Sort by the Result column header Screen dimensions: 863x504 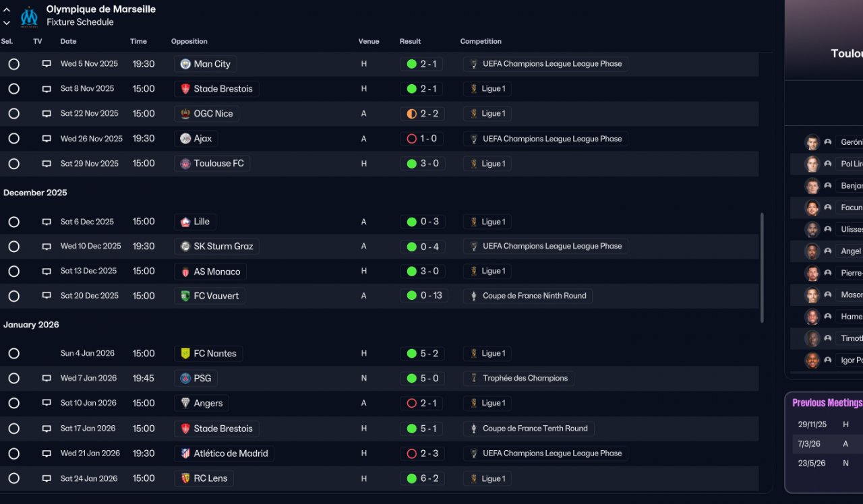tap(410, 41)
